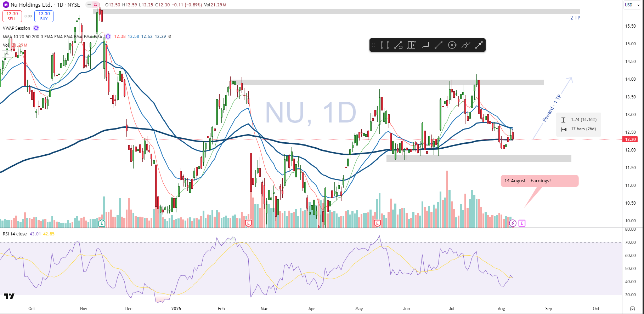Click the RSI value 43.01
Screen dimensions: 644x314
(x=35, y=234)
